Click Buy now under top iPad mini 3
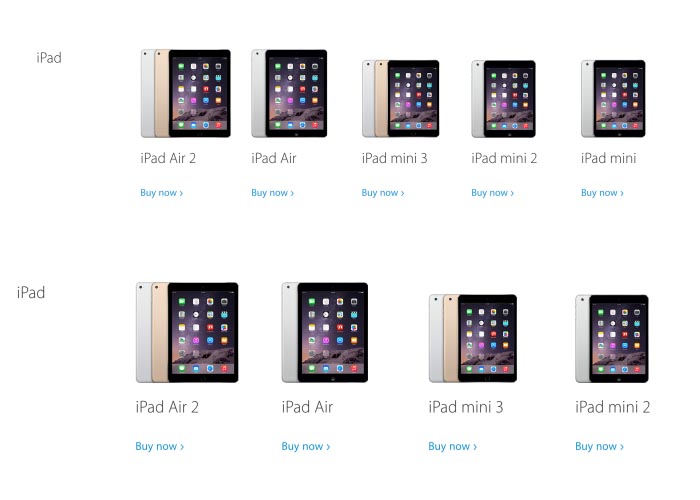700x500 pixels. (x=383, y=193)
